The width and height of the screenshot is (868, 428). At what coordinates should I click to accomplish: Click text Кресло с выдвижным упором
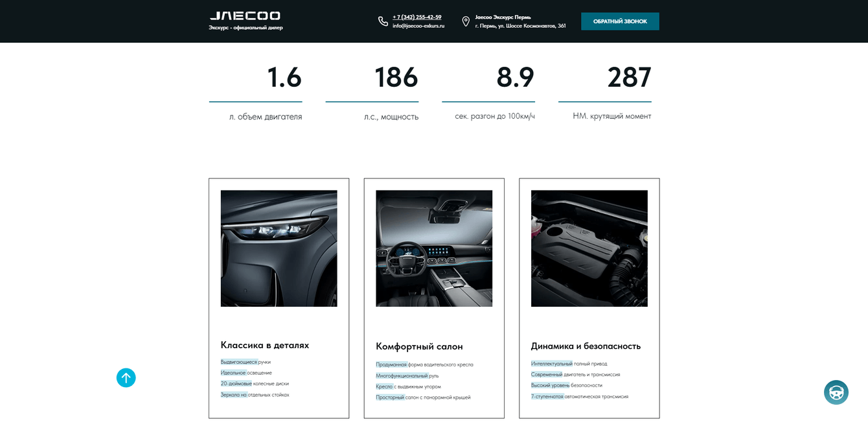pos(409,386)
